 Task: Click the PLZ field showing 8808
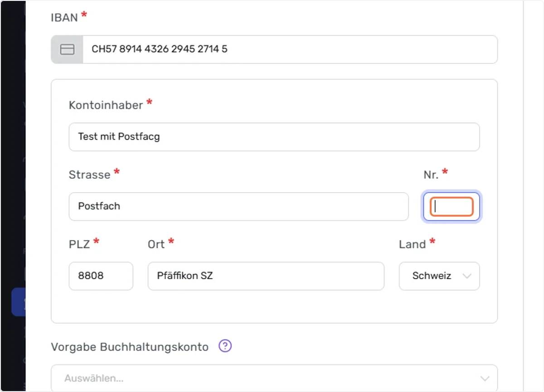tap(101, 276)
